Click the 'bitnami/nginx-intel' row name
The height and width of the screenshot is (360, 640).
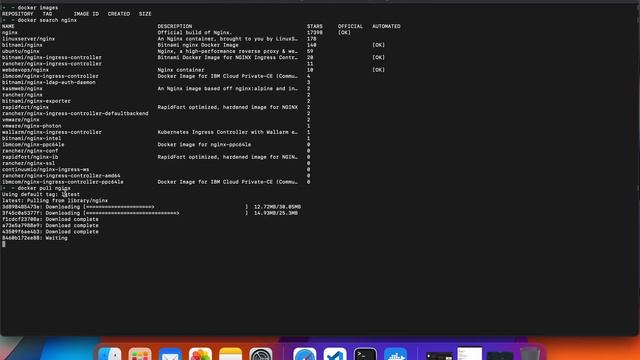pyautogui.click(x=31, y=138)
